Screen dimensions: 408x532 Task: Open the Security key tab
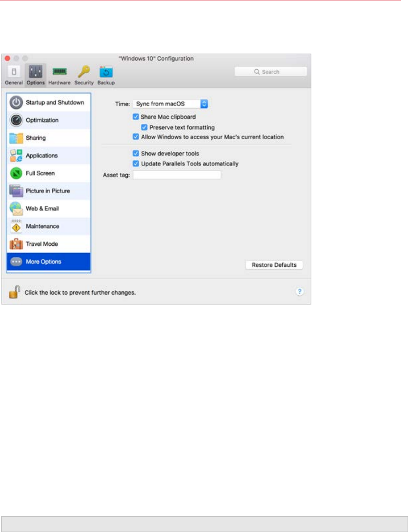pos(84,75)
